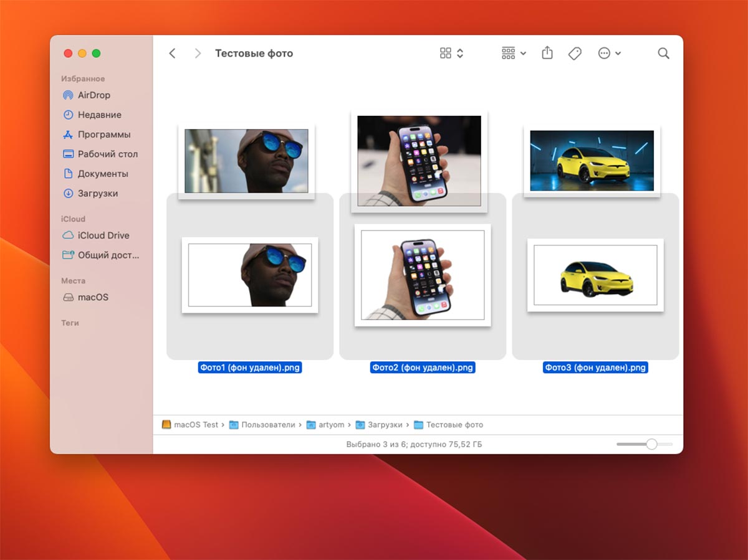
Task: Click the Программы apps icon
Action: 69,135
